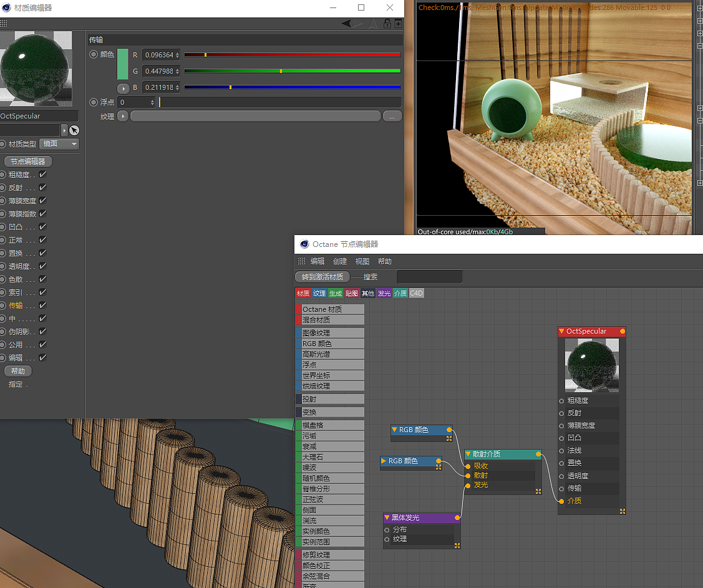Toggle the 传输 channel checkbox
The width and height of the screenshot is (703, 588).
point(42,305)
